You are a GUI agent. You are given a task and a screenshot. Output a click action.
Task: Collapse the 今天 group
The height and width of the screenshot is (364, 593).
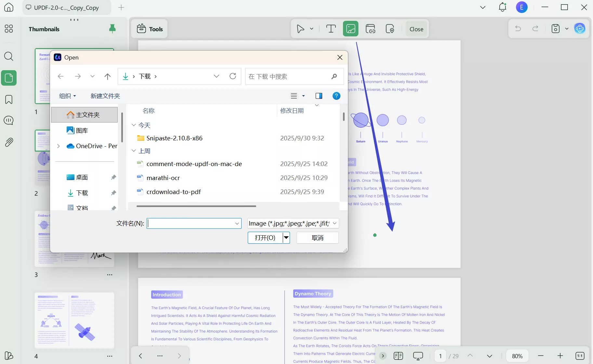(134, 125)
